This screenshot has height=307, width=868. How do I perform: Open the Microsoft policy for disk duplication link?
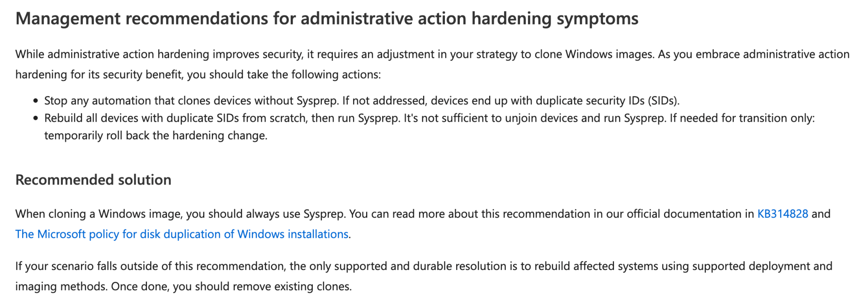(182, 234)
